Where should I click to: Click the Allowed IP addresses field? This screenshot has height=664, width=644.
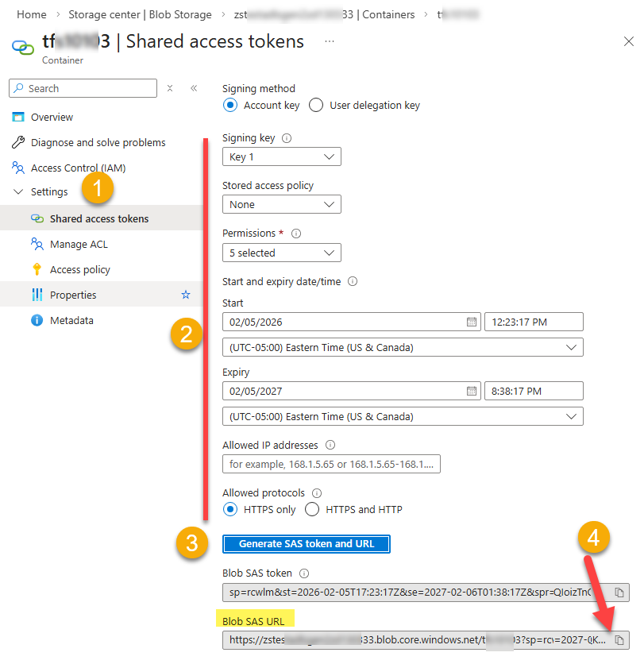[331, 464]
